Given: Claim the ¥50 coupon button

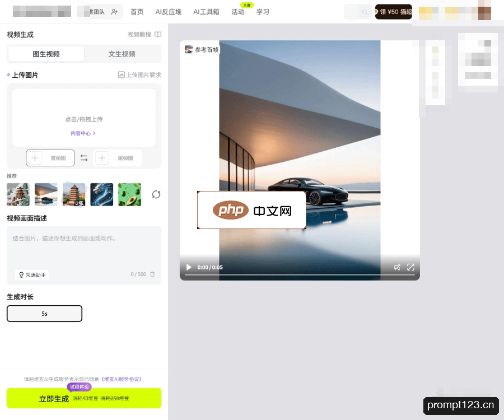Looking at the screenshot, I should (394, 12).
